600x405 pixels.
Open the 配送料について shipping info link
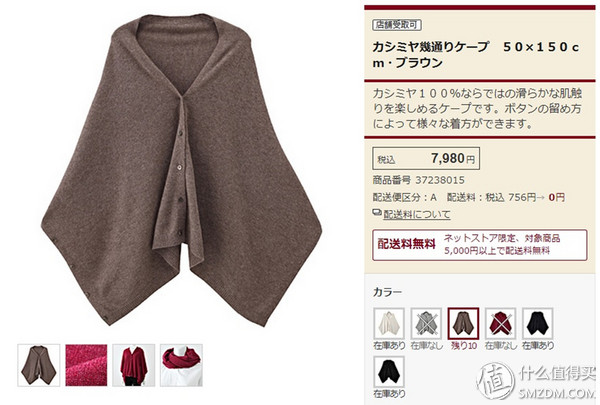coord(417,214)
